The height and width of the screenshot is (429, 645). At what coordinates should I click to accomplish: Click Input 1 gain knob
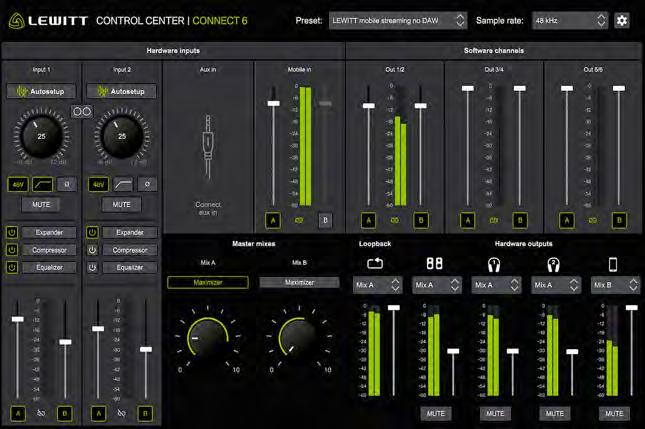[x=41, y=136]
